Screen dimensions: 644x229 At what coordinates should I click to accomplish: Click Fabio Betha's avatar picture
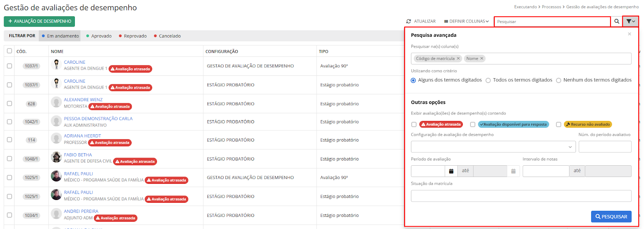tap(56, 157)
